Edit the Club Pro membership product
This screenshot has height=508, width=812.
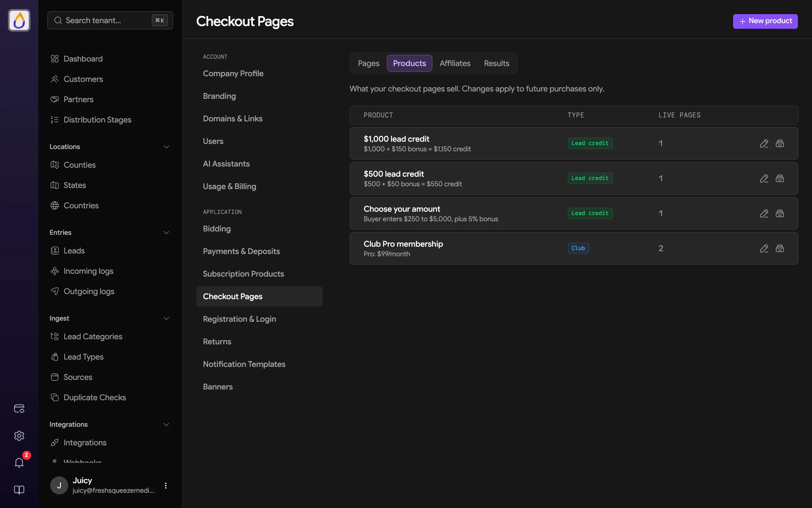pos(764,248)
